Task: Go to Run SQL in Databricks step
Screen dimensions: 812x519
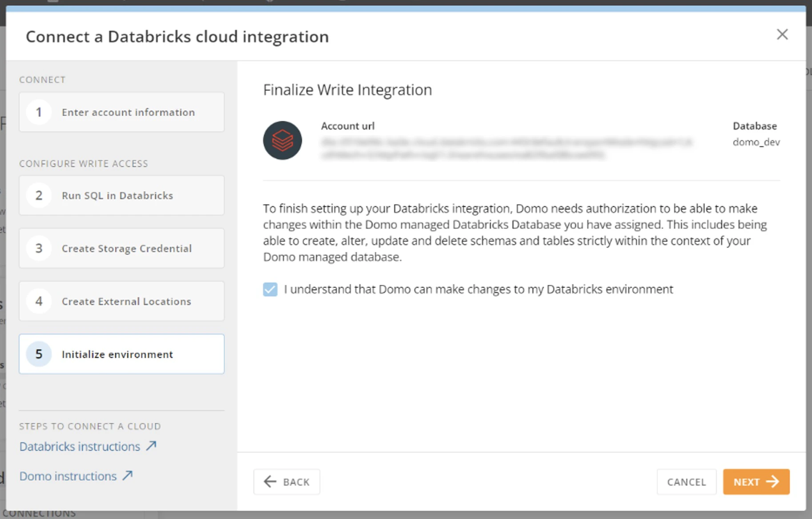Action: pyautogui.click(x=121, y=196)
